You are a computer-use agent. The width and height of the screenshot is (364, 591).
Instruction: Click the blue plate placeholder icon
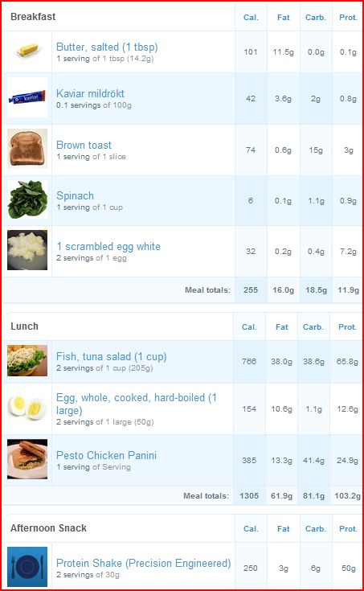tap(27, 567)
